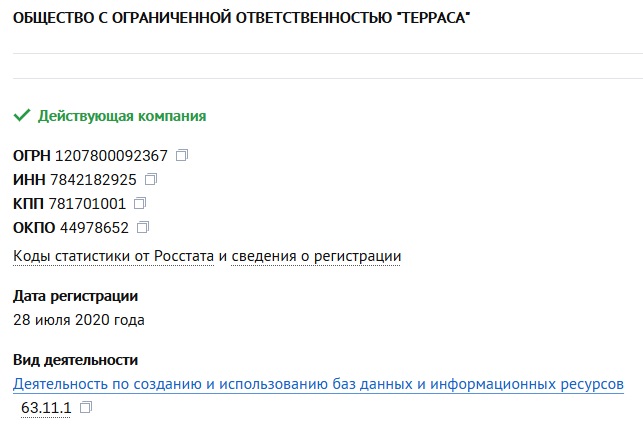This screenshot has height=427, width=643.
Task: Click the 'Вид деятельности' heading
Action: [x=75, y=360]
